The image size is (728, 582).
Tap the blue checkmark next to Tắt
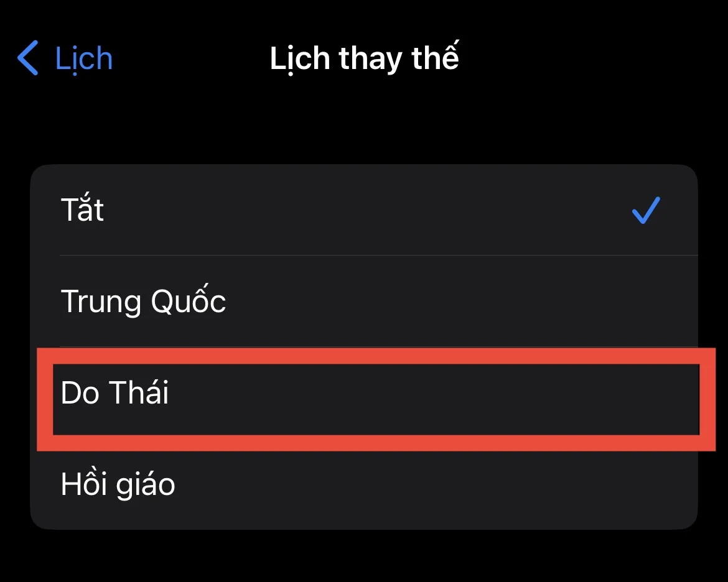(646, 211)
